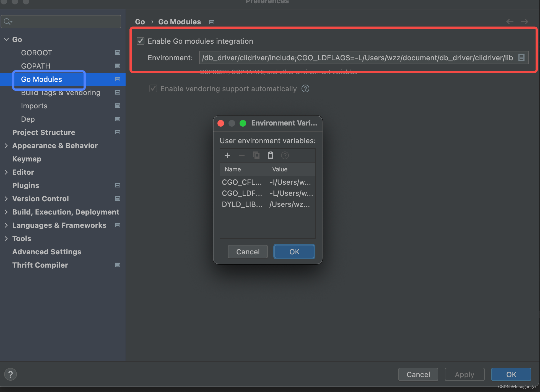Toggle Enable Go modules integration checkbox

141,41
